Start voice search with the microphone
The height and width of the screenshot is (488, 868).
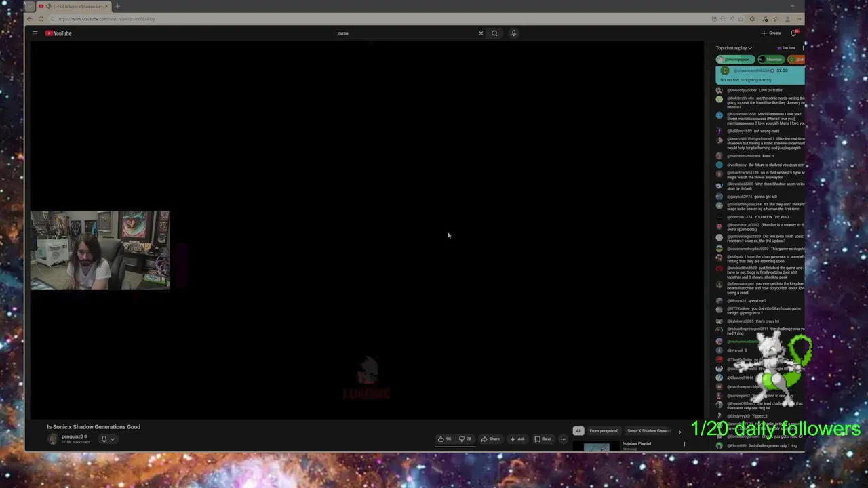(x=513, y=33)
